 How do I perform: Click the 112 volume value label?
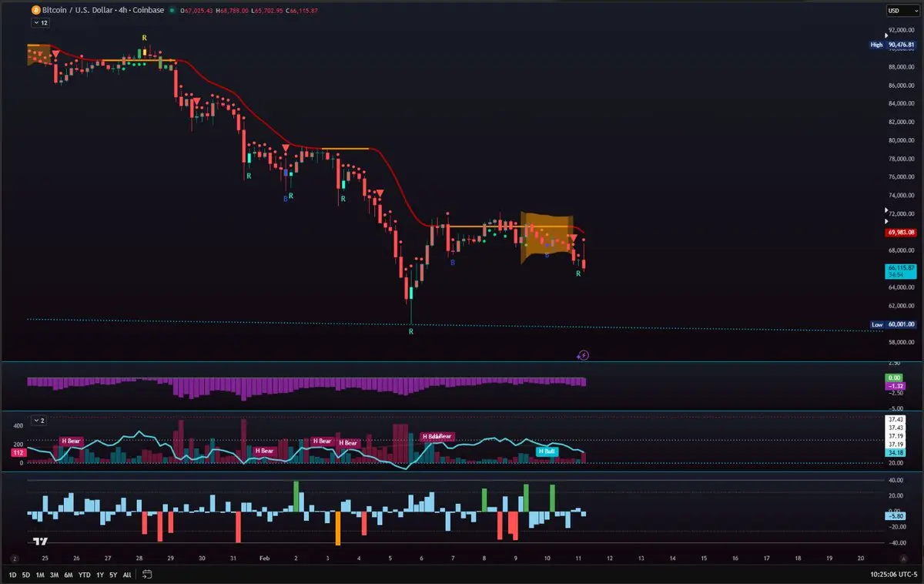click(18, 453)
